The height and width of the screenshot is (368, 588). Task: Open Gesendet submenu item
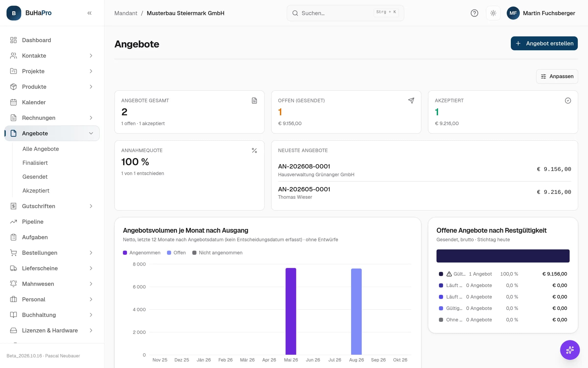[x=35, y=177]
